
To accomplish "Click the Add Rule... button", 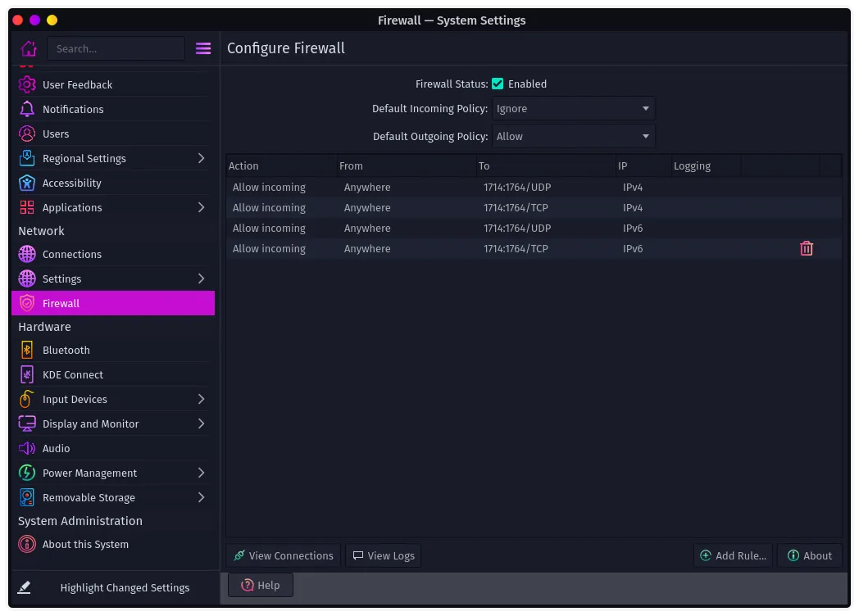I will click(x=733, y=555).
